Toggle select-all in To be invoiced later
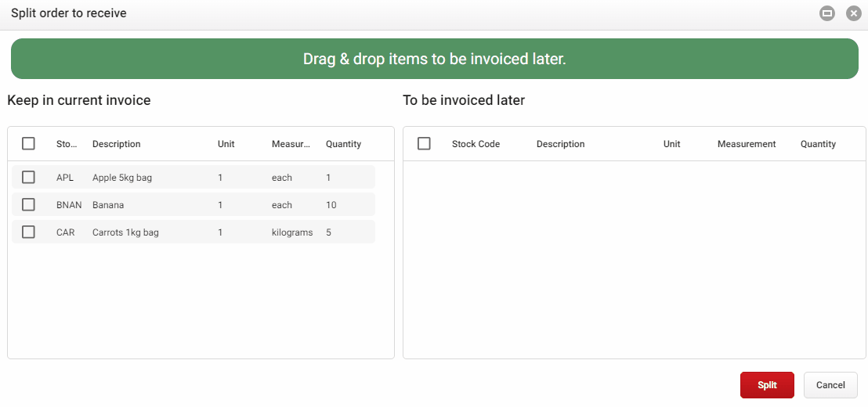Image resolution: width=868 pixels, height=407 pixels. coord(424,144)
